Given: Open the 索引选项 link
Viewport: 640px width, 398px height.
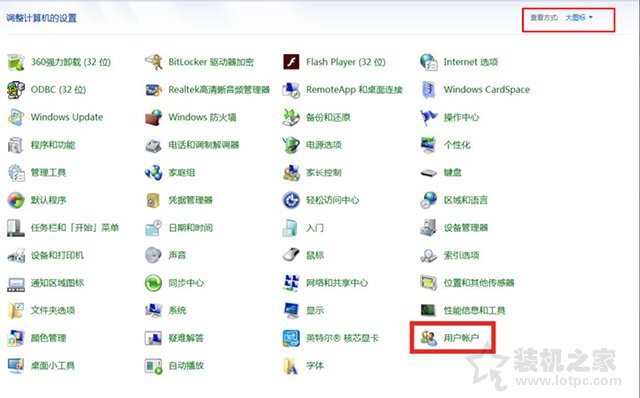Looking at the screenshot, I should (462, 256).
